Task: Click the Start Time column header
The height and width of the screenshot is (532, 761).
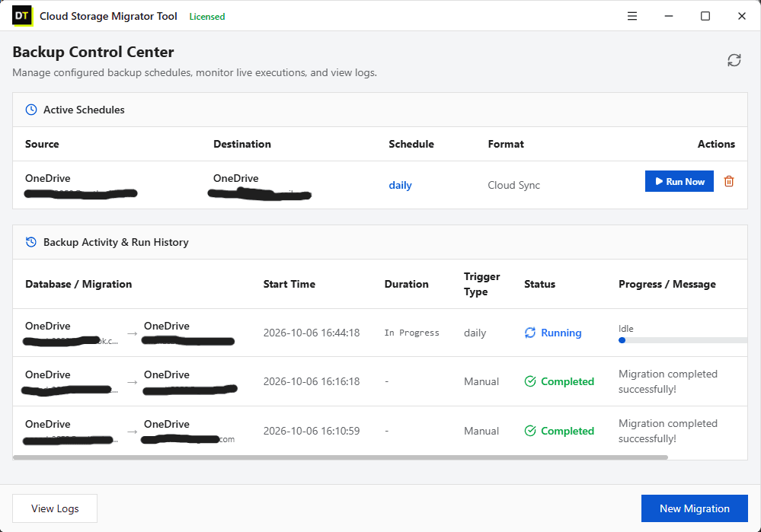Action: coord(289,284)
